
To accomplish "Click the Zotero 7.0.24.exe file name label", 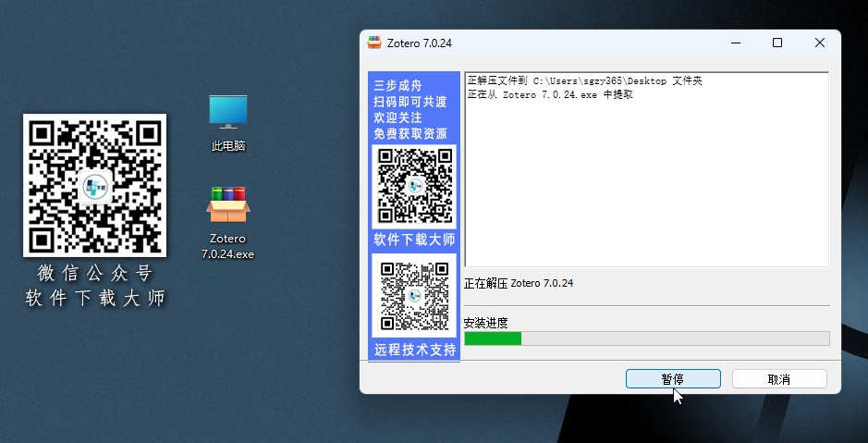I will pos(228,246).
